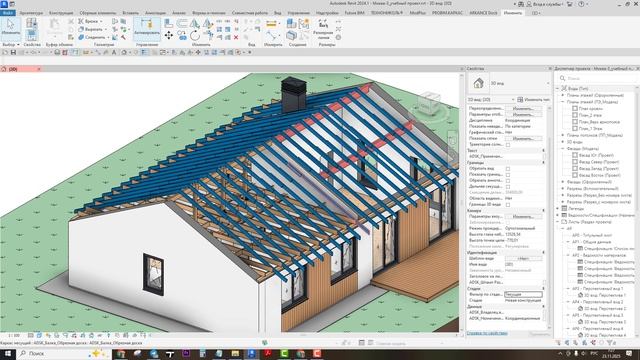Open the Properties palette icon
This screenshot has height=360, width=640.
tap(31, 35)
